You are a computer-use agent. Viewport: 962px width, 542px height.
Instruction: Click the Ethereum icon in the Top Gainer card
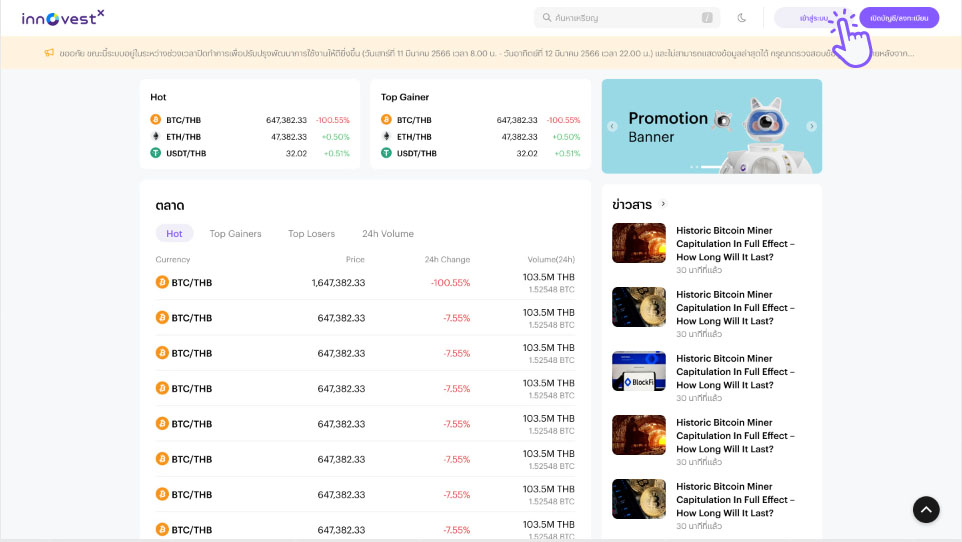(386, 136)
